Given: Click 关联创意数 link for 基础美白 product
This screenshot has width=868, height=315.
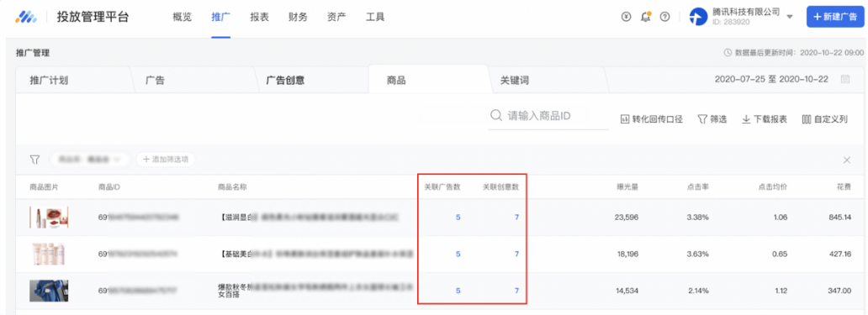Looking at the screenshot, I should coord(516,254).
